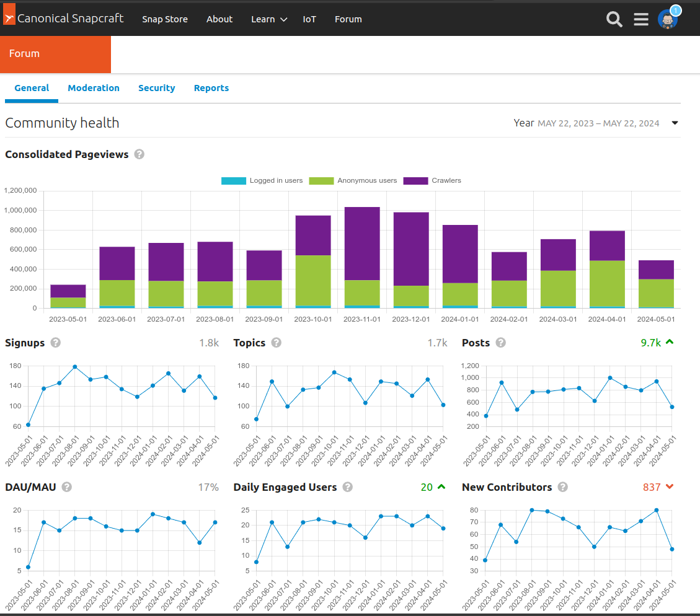The image size is (700, 616).
Task: Click help icon beside New Contributors
Action: pyautogui.click(x=562, y=487)
